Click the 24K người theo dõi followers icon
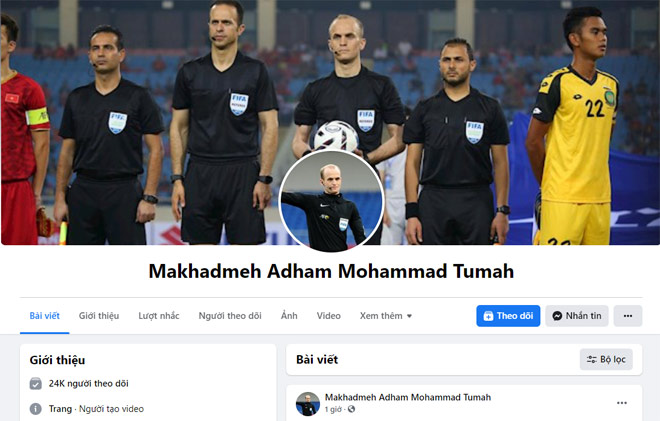This screenshot has height=421, width=660. point(36,384)
